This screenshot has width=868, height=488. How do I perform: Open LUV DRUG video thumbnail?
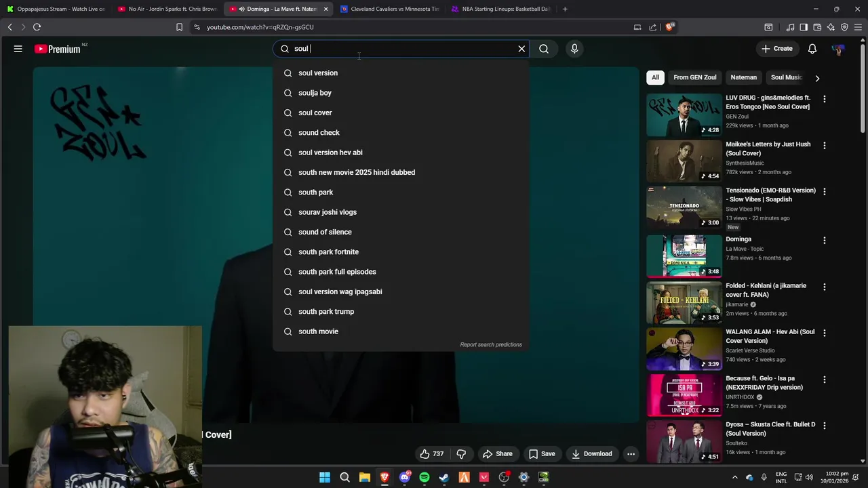pyautogui.click(x=684, y=115)
